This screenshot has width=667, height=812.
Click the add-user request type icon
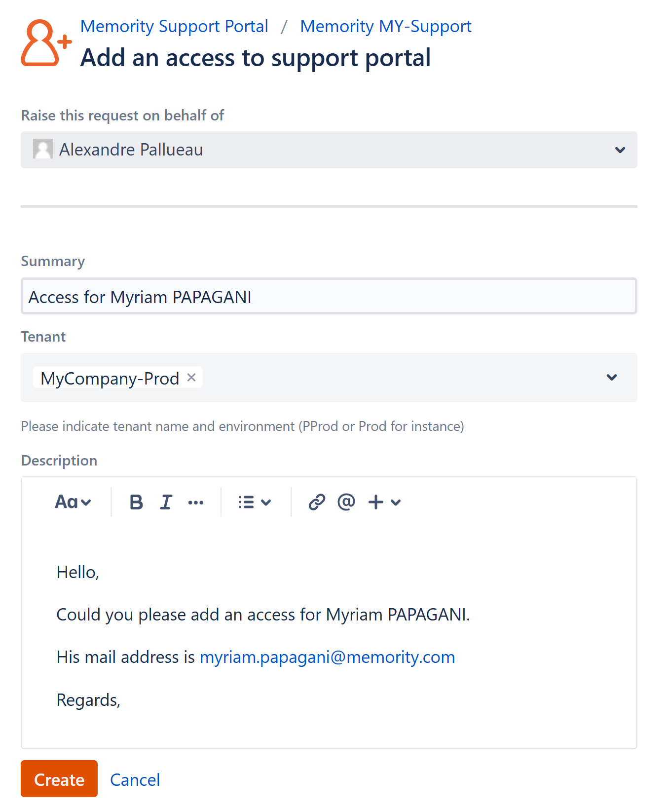(x=45, y=43)
